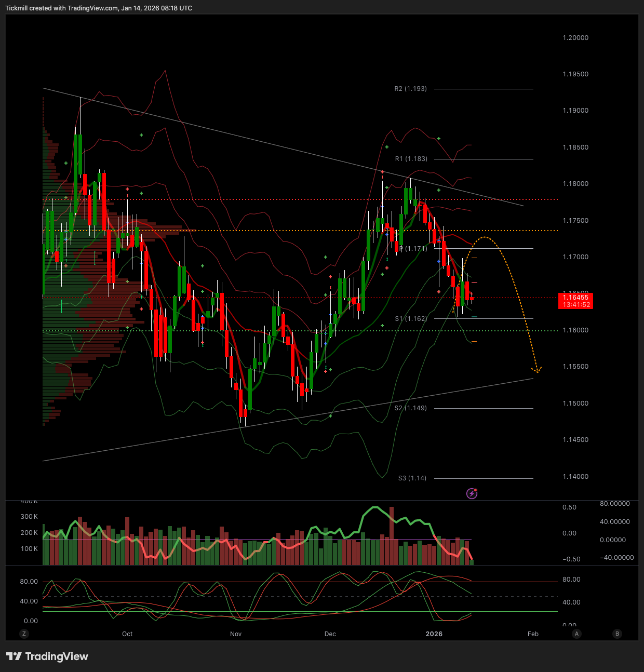Click the purple lightning bolt events icon
This screenshot has height=672, width=644.
click(x=472, y=493)
